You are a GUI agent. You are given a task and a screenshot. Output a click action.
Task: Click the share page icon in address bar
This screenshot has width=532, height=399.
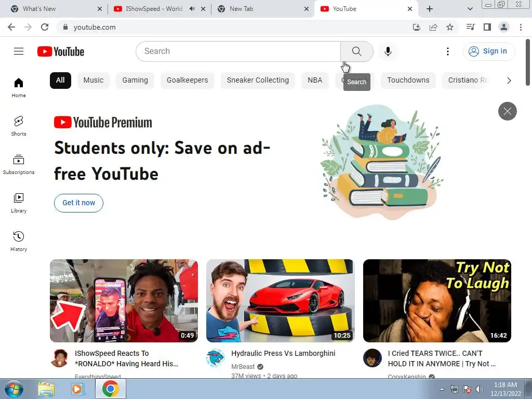pos(433,27)
